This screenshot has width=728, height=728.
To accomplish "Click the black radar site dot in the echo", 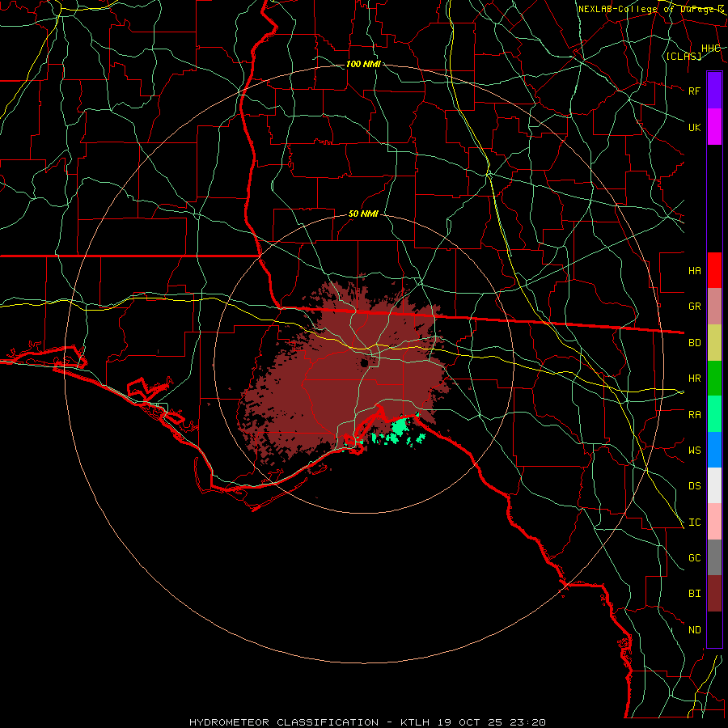I will tap(365, 362).
